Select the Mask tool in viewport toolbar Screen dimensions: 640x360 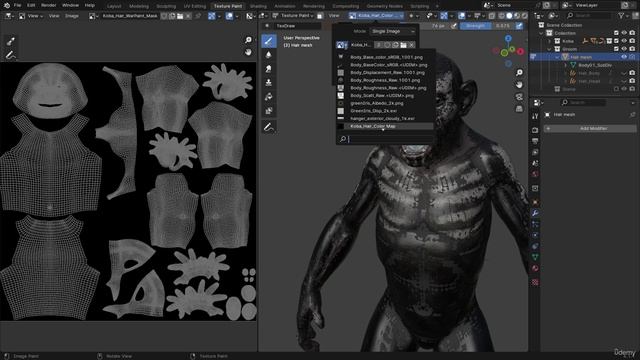pyautogui.click(x=269, y=111)
